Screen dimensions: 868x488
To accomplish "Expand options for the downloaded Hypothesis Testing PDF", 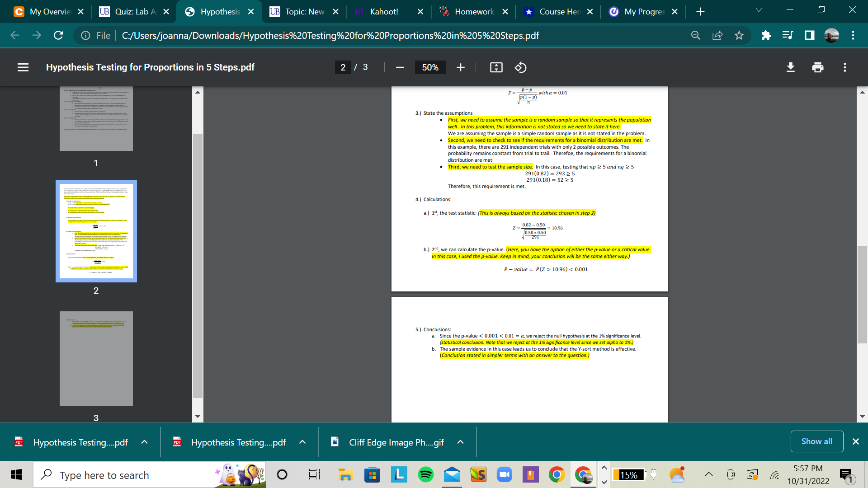I will click(x=145, y=442).
